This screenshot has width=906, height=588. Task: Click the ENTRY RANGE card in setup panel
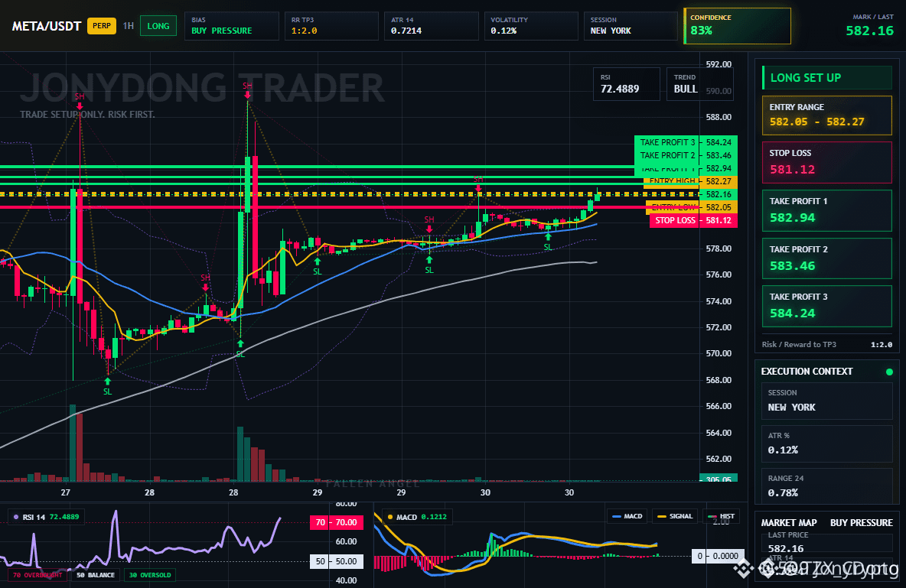coord(827,115)
